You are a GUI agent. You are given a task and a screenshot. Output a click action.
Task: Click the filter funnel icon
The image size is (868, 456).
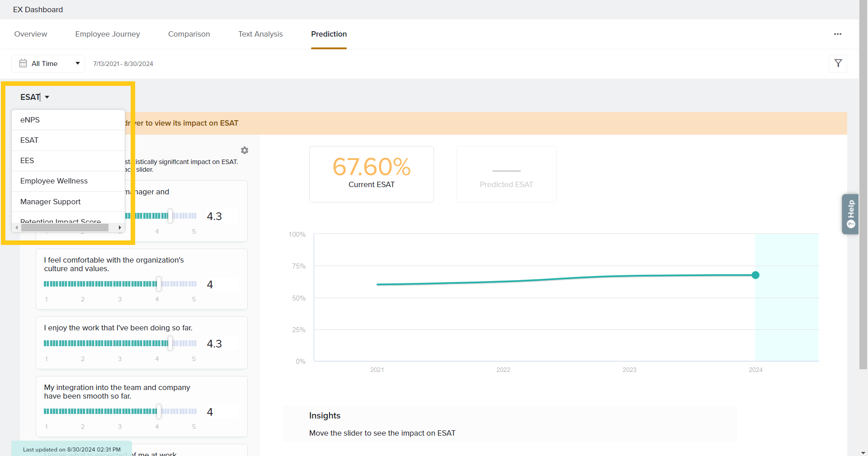(x=838, y=64)
